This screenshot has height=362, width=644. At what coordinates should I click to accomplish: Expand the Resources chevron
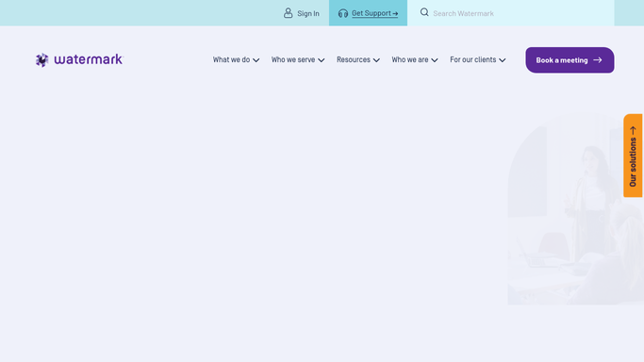(376, 60)
